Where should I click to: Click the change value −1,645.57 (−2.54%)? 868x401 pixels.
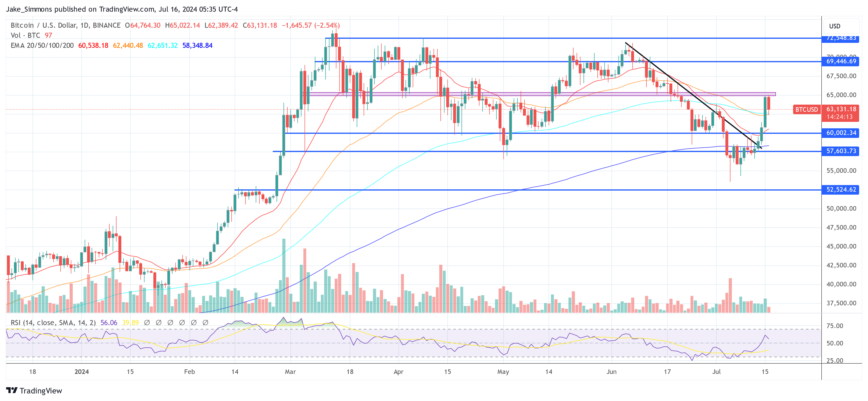point(311,25)
